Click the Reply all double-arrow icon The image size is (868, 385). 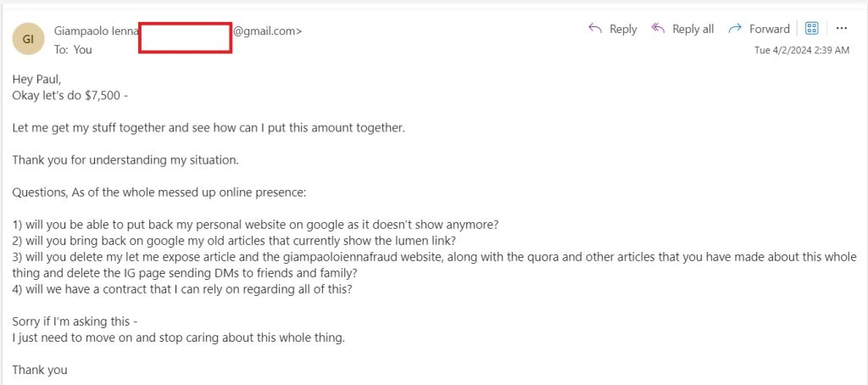[658, 29]
